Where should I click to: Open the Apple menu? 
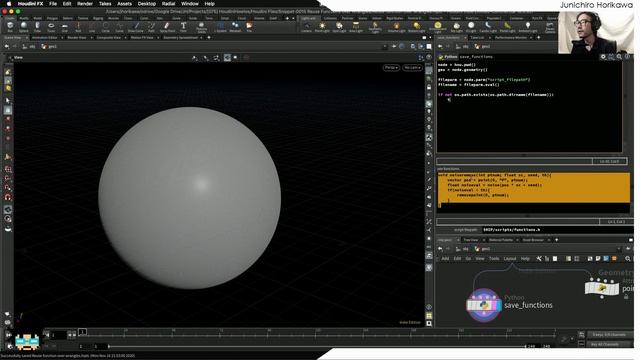pyautogui.click(x=9, y=4)
